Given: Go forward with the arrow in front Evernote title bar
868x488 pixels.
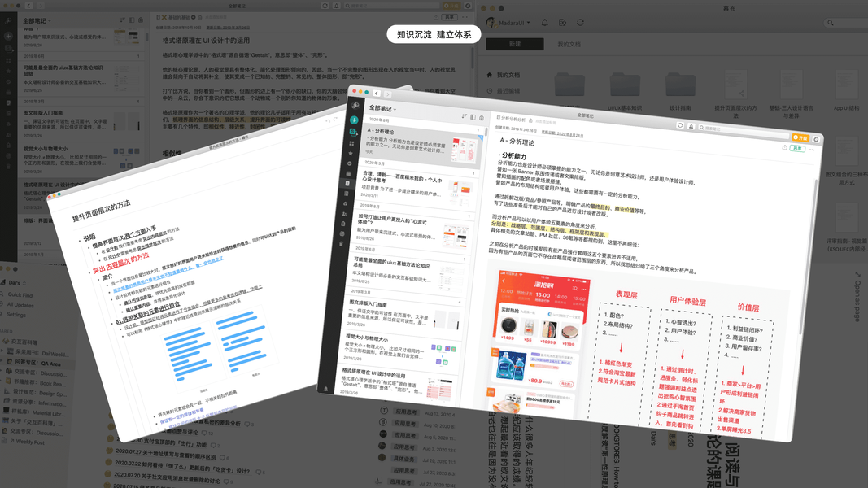Looking at the screenshot, I should click(387, 94).
